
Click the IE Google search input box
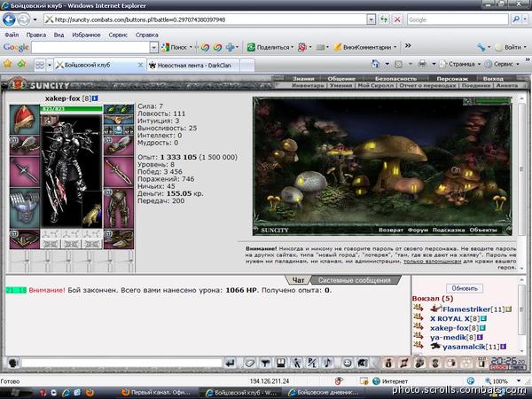(458, 20)
